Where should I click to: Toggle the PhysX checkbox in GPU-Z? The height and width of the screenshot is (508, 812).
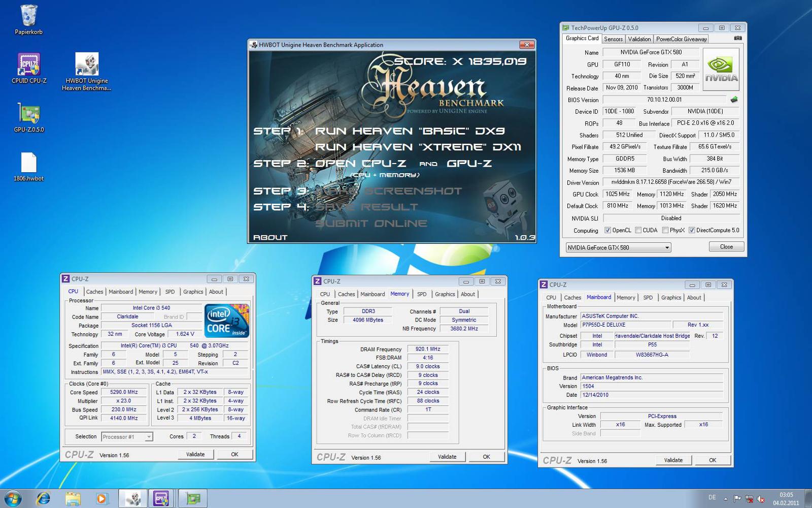coord(665,230)
